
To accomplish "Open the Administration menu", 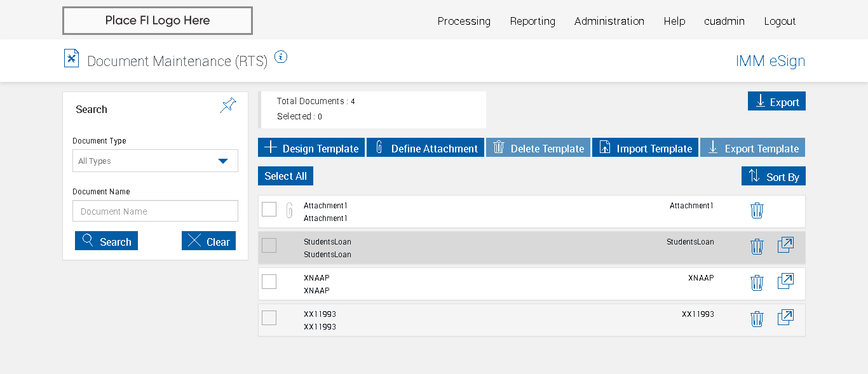I will tap(609, 21).
